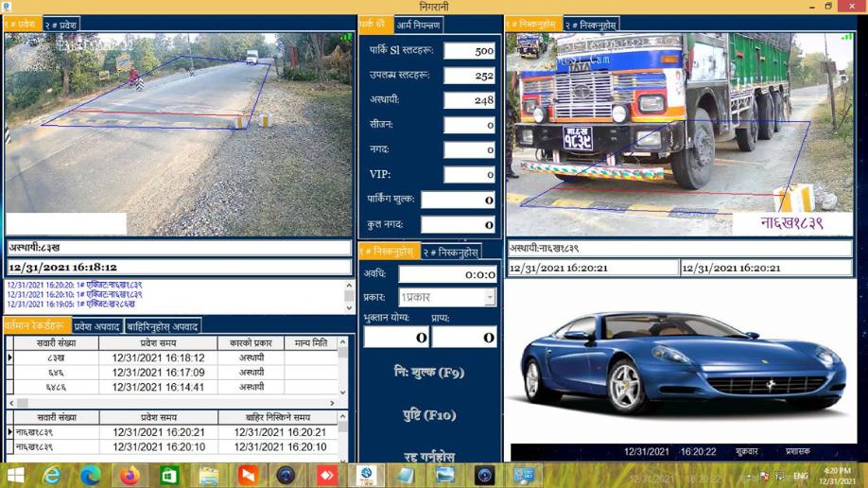Launch Internet Explorer from the taskbar
The width and height of the screenshot is (868, 488).
tap(52, 475)
